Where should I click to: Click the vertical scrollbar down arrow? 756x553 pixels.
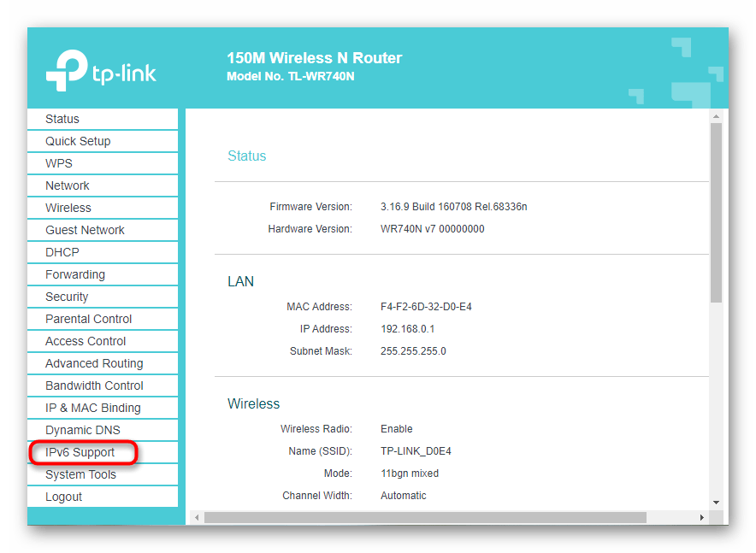(717, 503)
